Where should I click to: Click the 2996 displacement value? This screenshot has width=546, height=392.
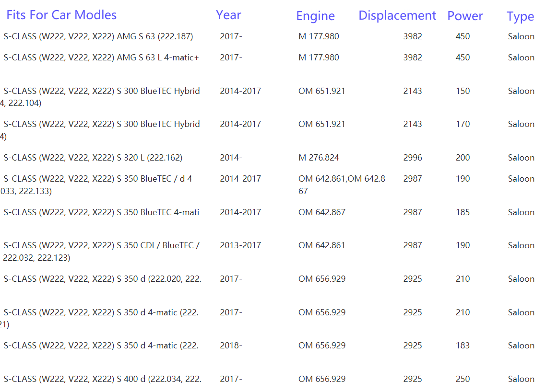tap(413, 158)
